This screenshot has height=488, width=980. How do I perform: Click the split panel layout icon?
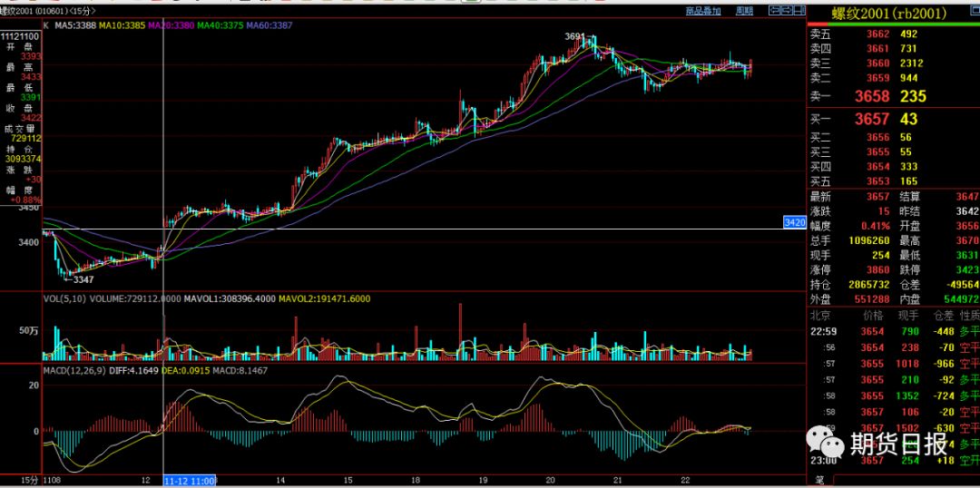coord(799,11)
